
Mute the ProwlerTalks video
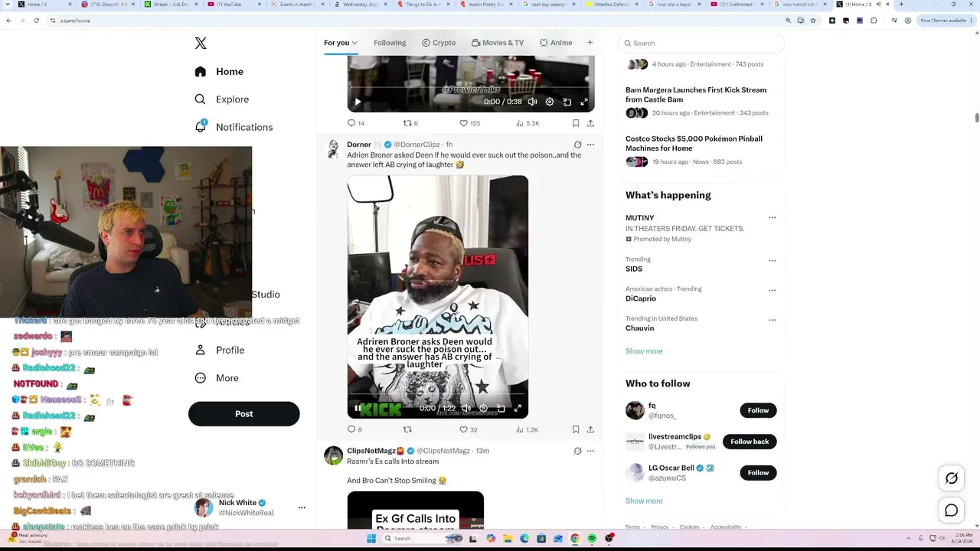[x=532, y=102]
